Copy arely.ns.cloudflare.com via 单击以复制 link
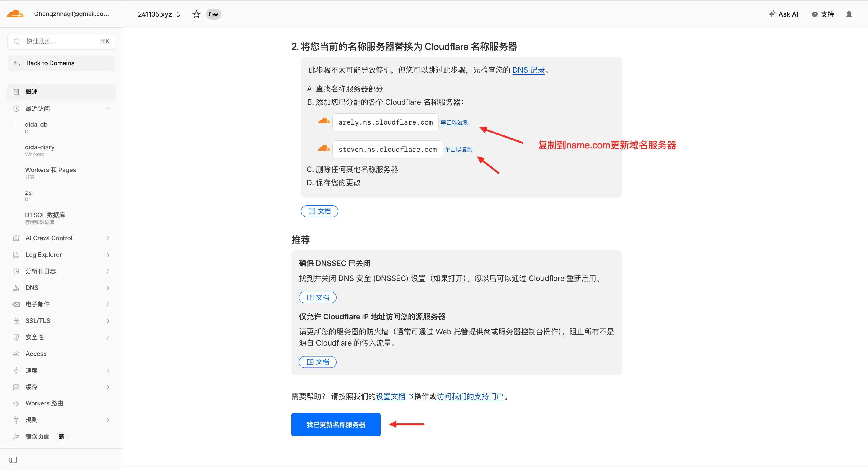This screenshot has height=471, width=868. click(454, 122)
